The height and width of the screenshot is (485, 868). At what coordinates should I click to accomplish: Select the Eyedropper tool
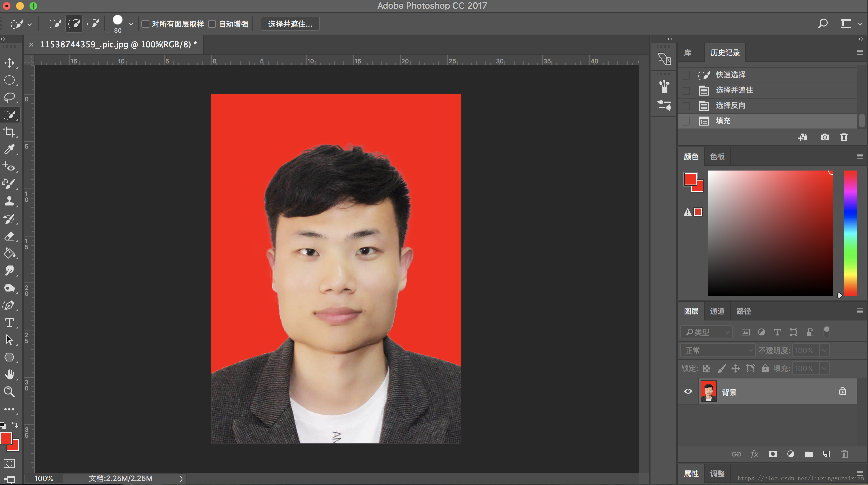coord(9,149)
